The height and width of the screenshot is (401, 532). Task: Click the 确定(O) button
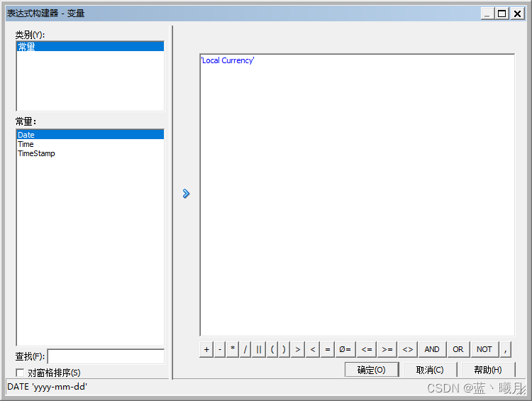[x=372, y=370]
